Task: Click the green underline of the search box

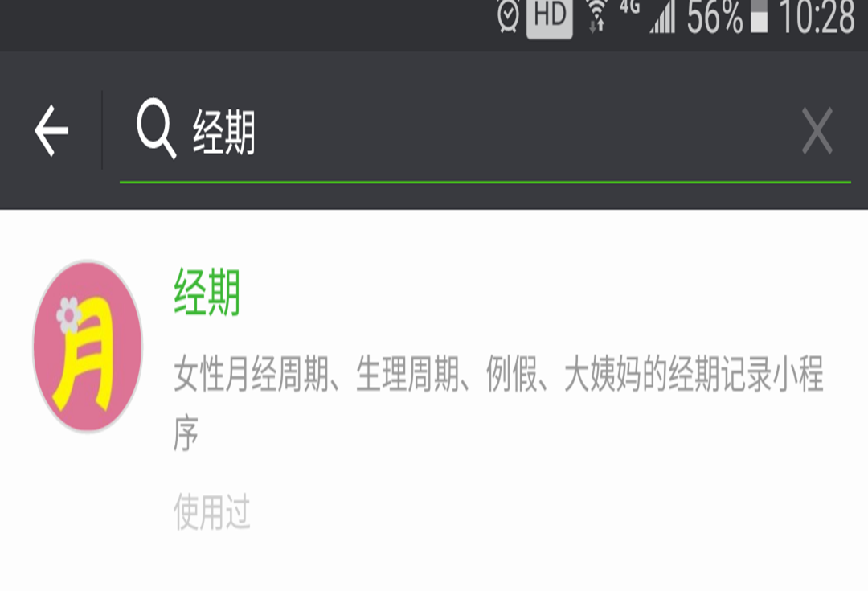Action: pos(485,182)
